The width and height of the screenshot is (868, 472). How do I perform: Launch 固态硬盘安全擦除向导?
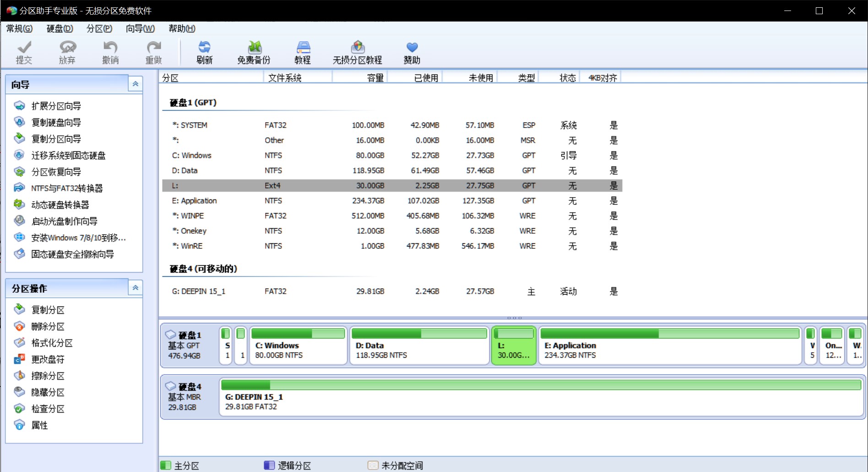tap(64, 254)
